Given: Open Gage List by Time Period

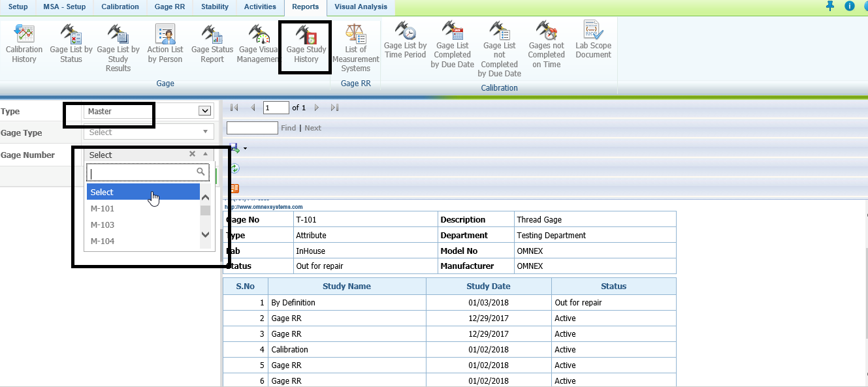Looking at the screenshot, I should click(406, 40).
